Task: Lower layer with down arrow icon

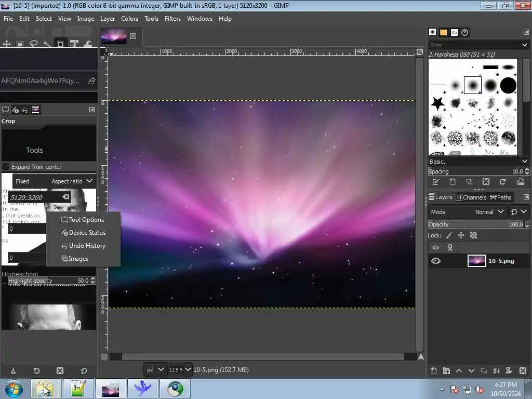Action: pos(471,371)
